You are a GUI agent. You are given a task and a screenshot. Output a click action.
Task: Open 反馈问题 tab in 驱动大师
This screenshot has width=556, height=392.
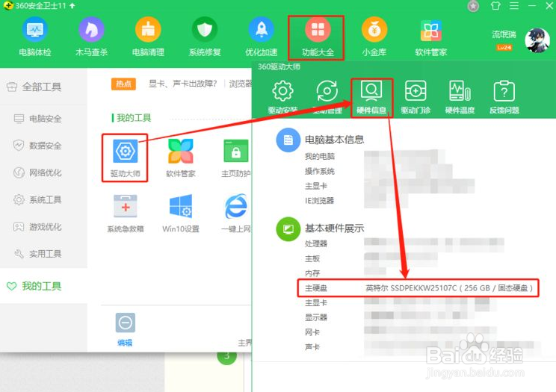pos(504,97)
